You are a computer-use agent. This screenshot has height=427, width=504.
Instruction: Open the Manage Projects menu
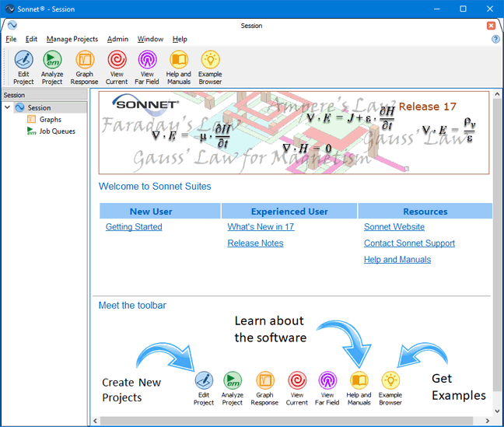(72, 39)
